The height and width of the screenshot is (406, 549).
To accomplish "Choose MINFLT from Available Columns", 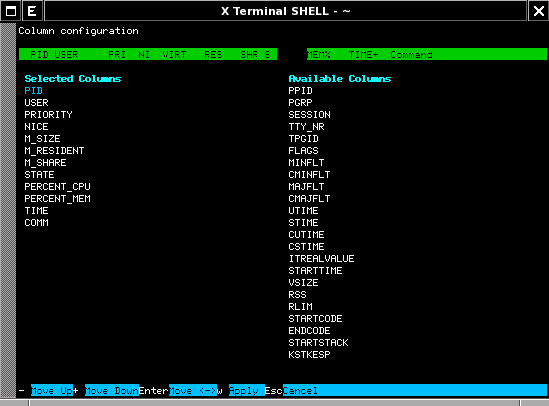I will tap(306, 162).
